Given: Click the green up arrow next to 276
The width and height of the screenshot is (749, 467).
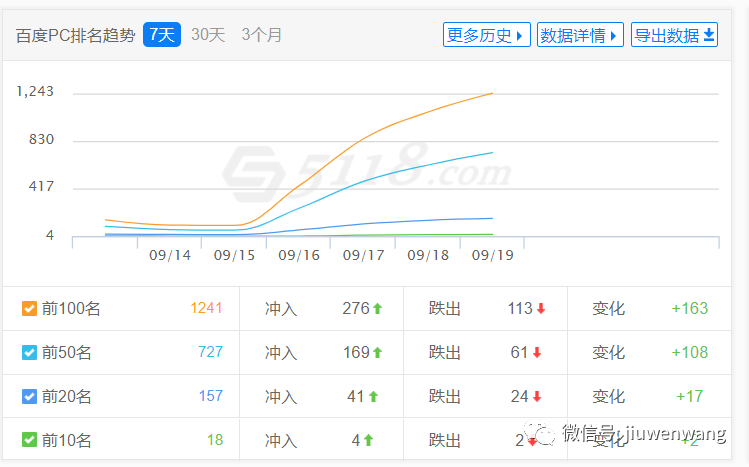Looking at the screenshot, I should [x=378, y=309].
